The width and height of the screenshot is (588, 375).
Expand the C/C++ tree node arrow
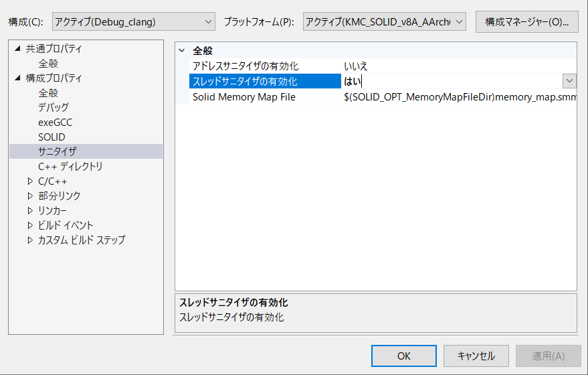pos(30,181)
